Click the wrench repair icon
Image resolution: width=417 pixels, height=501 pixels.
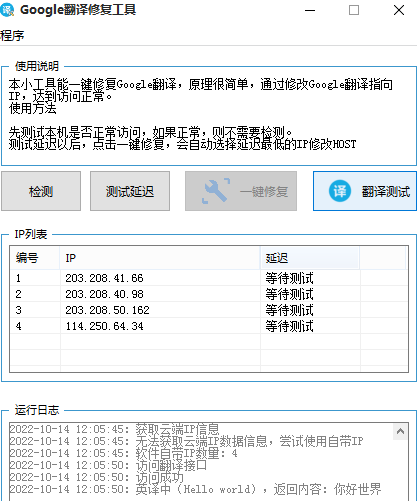tap(216, 191)
